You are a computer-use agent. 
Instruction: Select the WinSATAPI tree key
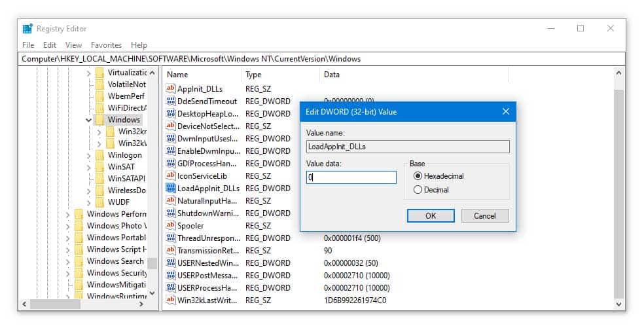point(126,178)
